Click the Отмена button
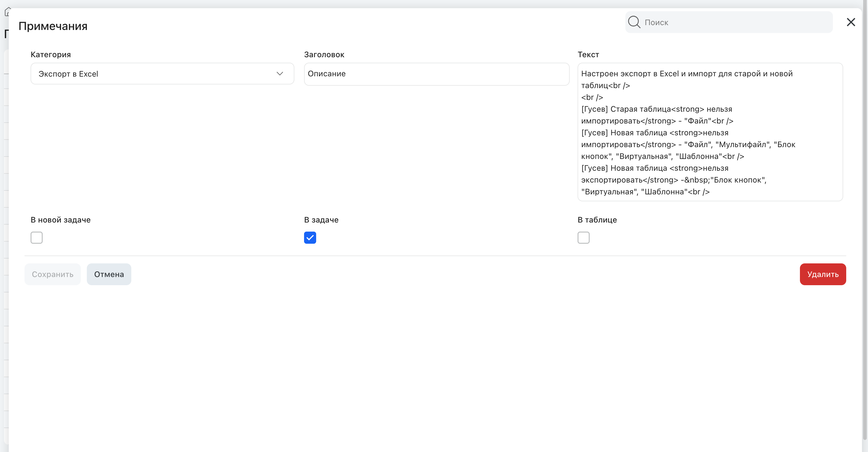 tap(109, 274)
